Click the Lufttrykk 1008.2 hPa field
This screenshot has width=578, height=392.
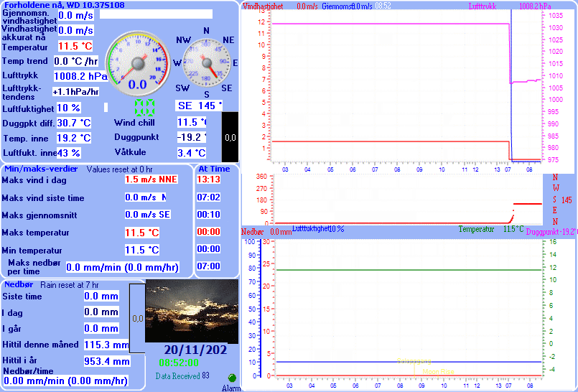tap(80, 76)
